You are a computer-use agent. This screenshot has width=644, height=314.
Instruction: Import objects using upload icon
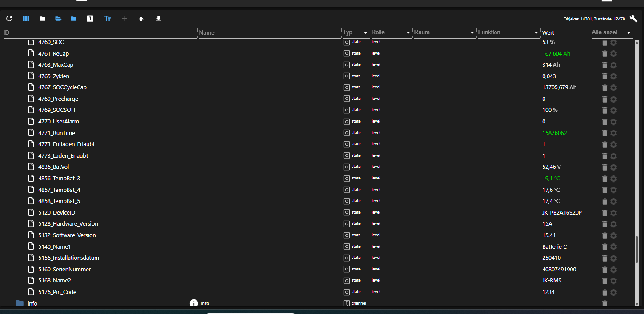click(141, 19)
